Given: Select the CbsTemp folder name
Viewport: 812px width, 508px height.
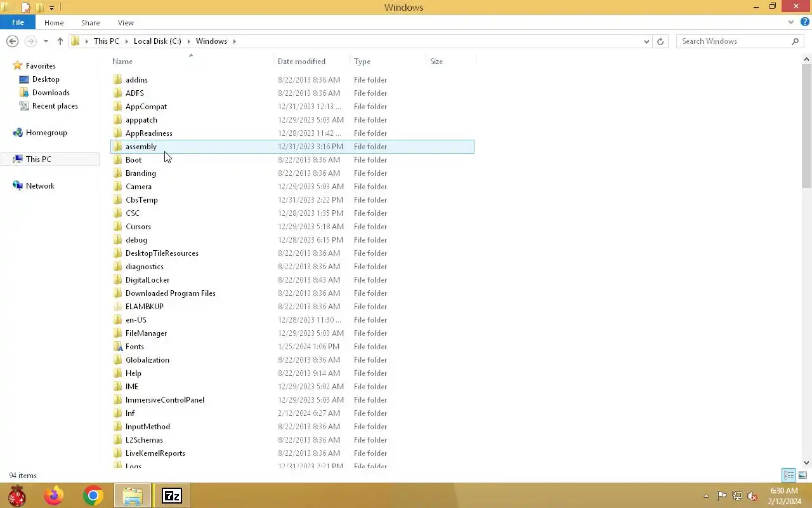Looking at the screenshot, I should pos(141,200).
